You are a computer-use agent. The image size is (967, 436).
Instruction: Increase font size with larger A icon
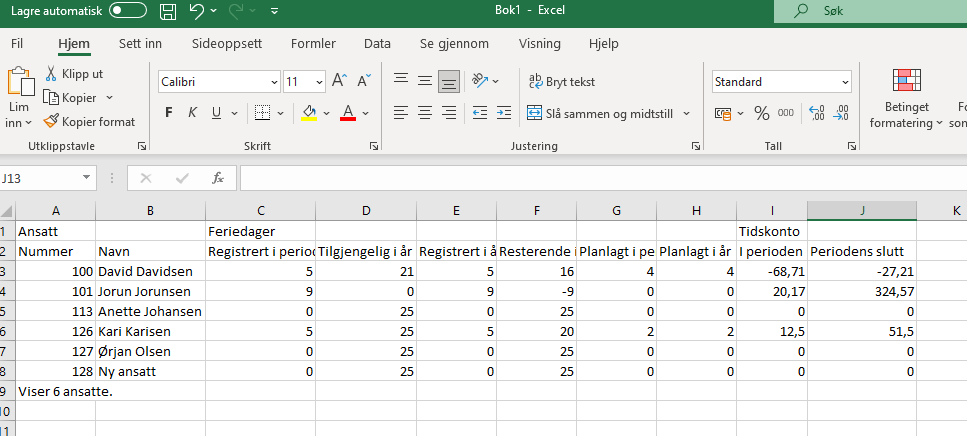pos(340,81)
